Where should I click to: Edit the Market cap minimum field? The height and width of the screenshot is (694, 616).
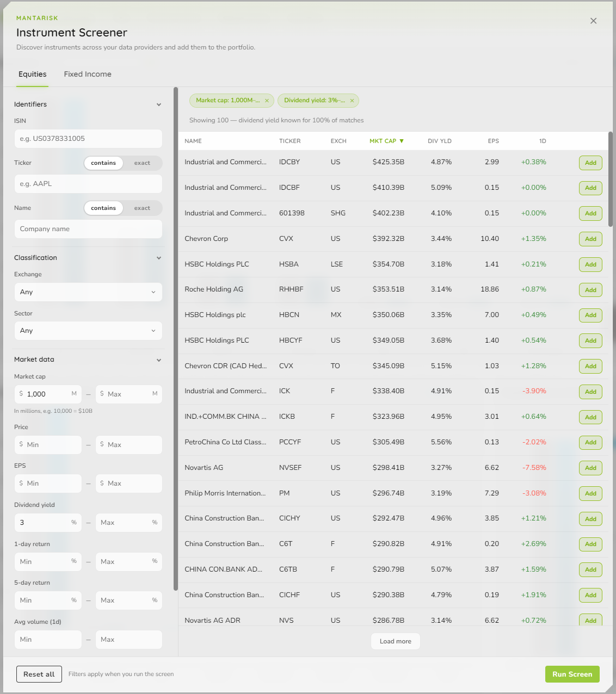[x=48, y=394]
